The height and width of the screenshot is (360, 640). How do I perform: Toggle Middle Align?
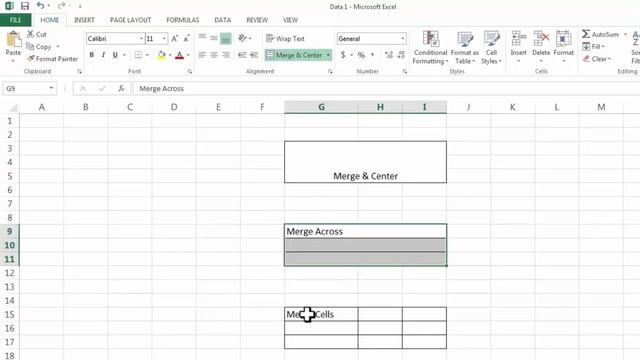214,38
